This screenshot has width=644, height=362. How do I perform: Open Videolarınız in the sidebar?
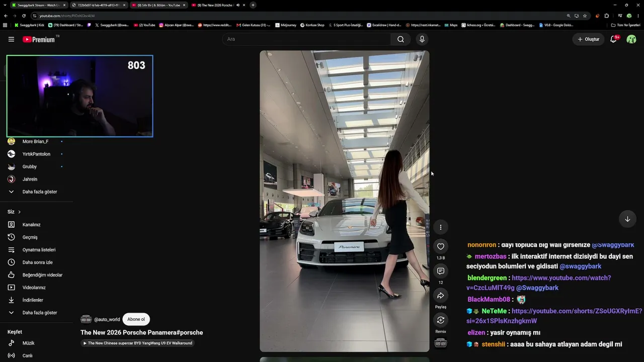[34, 288]
